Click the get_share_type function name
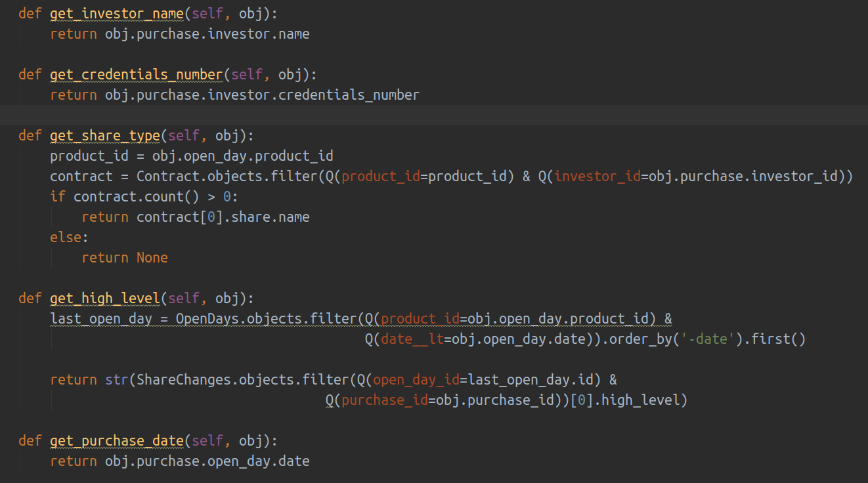 pyautogui.click(x=105, y=135)
